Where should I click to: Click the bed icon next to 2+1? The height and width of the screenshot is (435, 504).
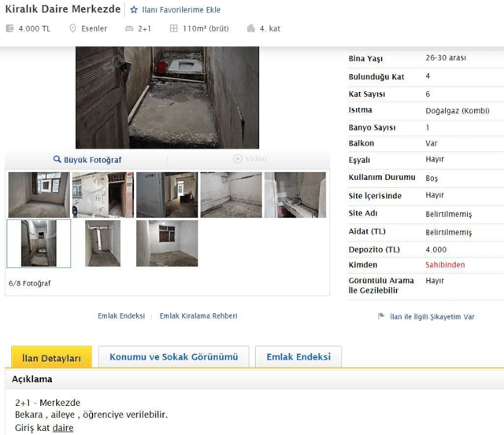click(129, 28)
